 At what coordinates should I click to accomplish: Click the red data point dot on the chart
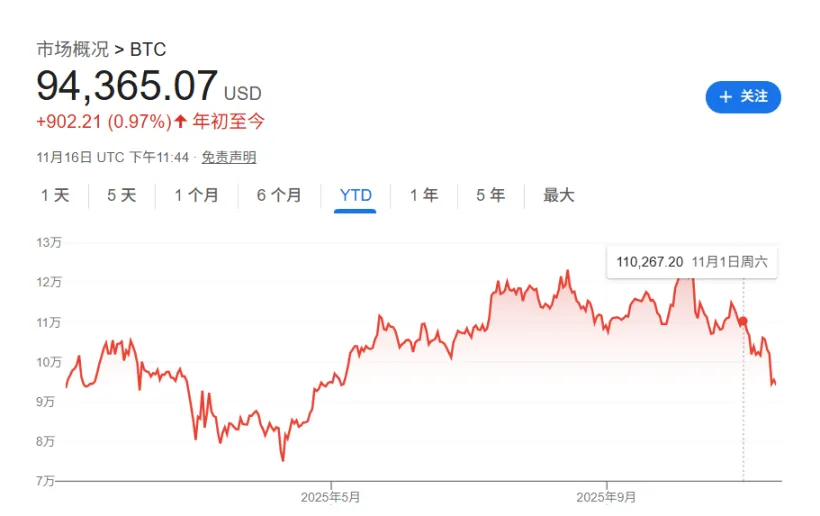(743, 321)
